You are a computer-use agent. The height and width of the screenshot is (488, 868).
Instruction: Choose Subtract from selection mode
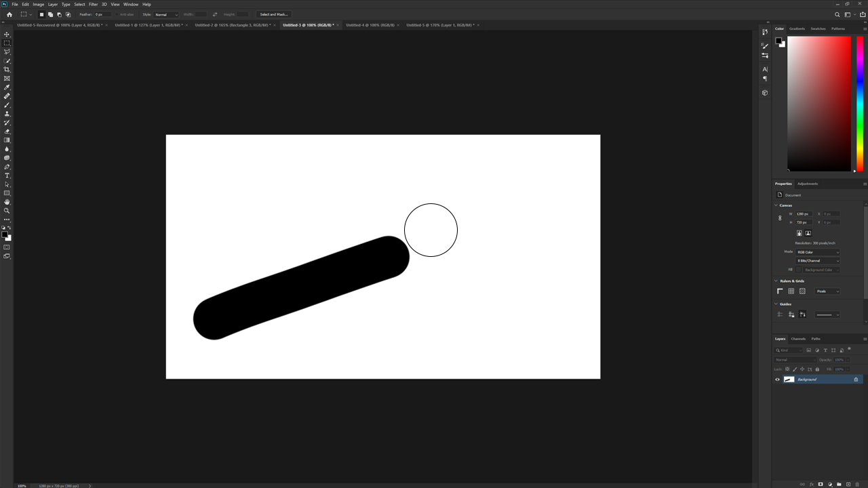click(59, 14)
